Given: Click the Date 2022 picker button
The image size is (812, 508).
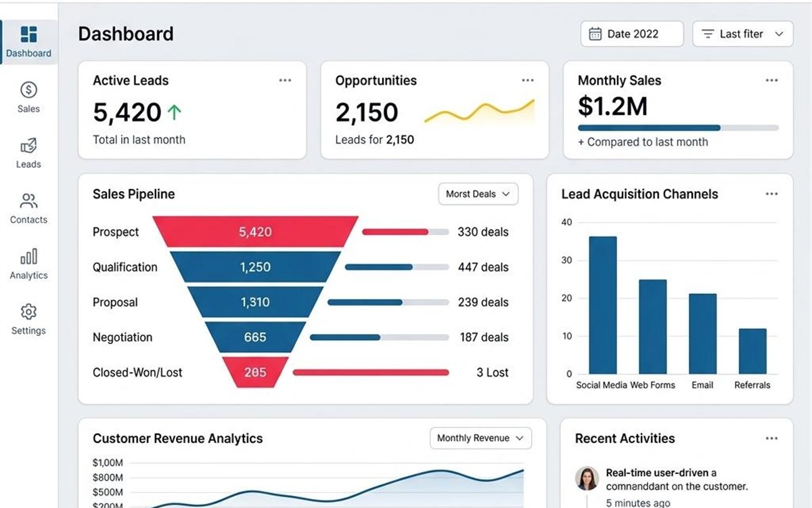Looking at the screenshot, I should click(x=632, y=34).
